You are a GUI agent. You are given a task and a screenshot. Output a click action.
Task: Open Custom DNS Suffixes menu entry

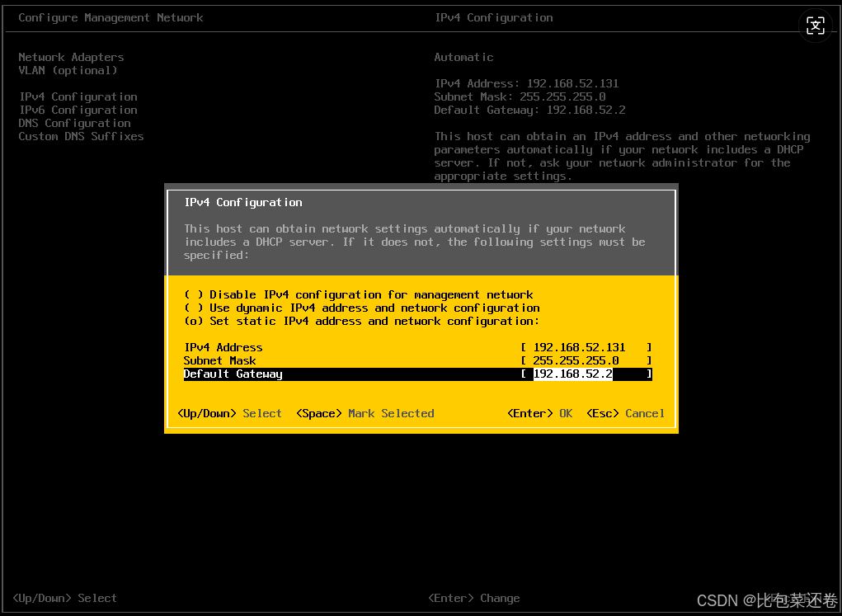point(81,136)
